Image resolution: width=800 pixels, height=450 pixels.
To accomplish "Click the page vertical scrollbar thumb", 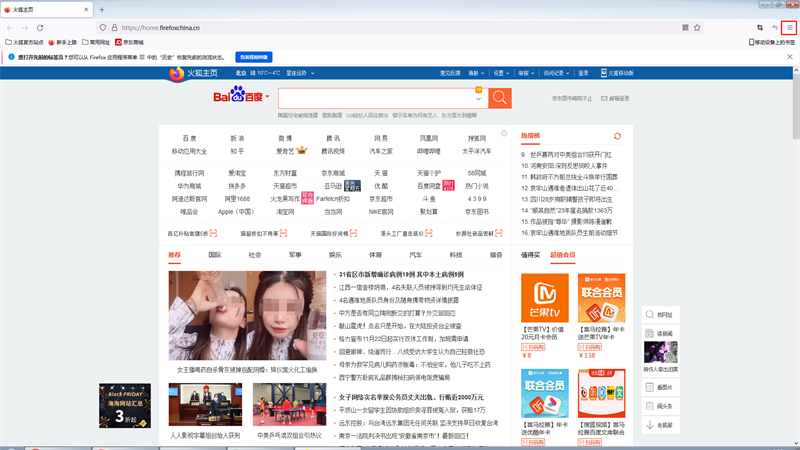I will click(x=796, y=107).
